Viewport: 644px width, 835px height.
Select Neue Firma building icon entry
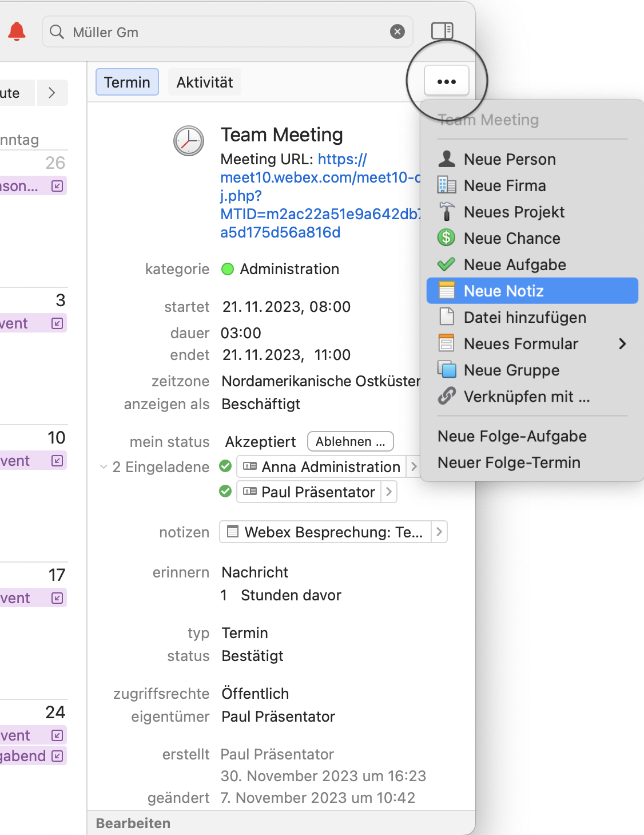(x=504, y=185)
